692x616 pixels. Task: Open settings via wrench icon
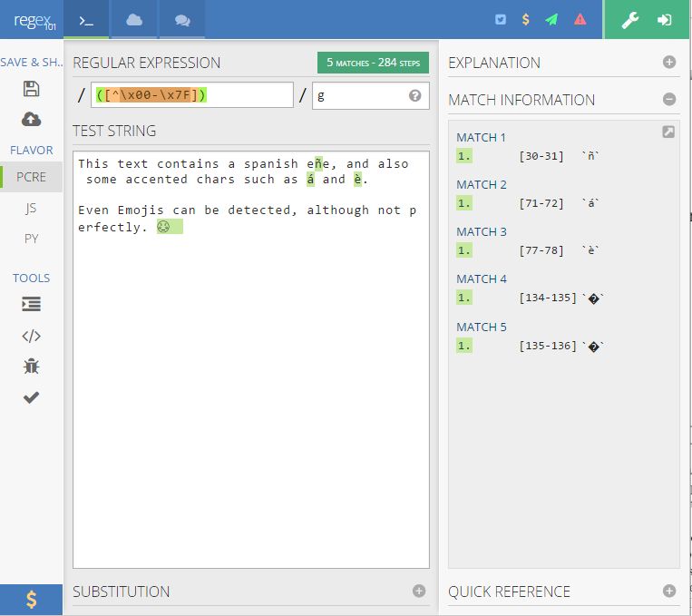[629, 20]
